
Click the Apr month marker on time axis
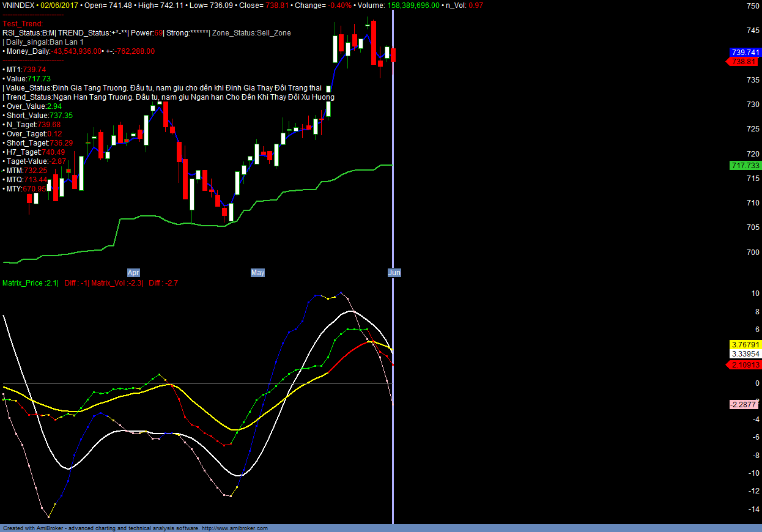tap(133, 273)
